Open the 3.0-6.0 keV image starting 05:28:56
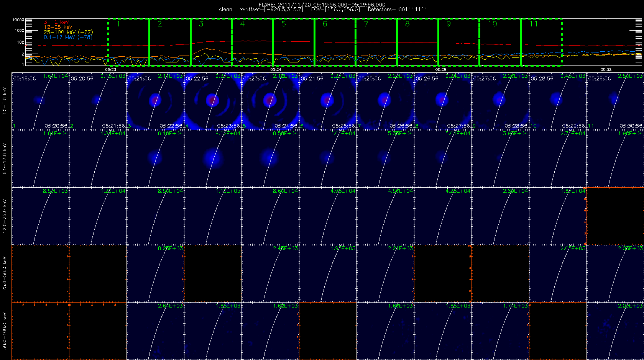The image size is (644, 360). coord(558,101)
